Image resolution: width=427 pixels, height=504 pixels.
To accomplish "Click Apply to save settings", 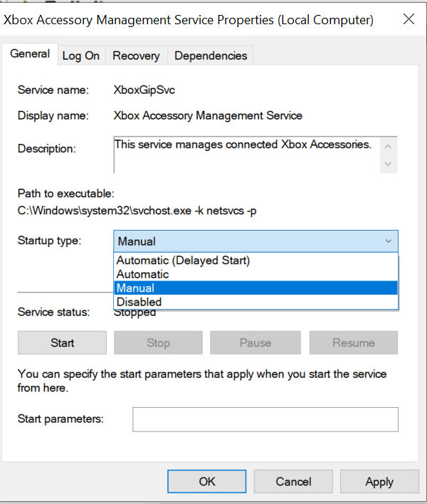I will click(379, 482).
